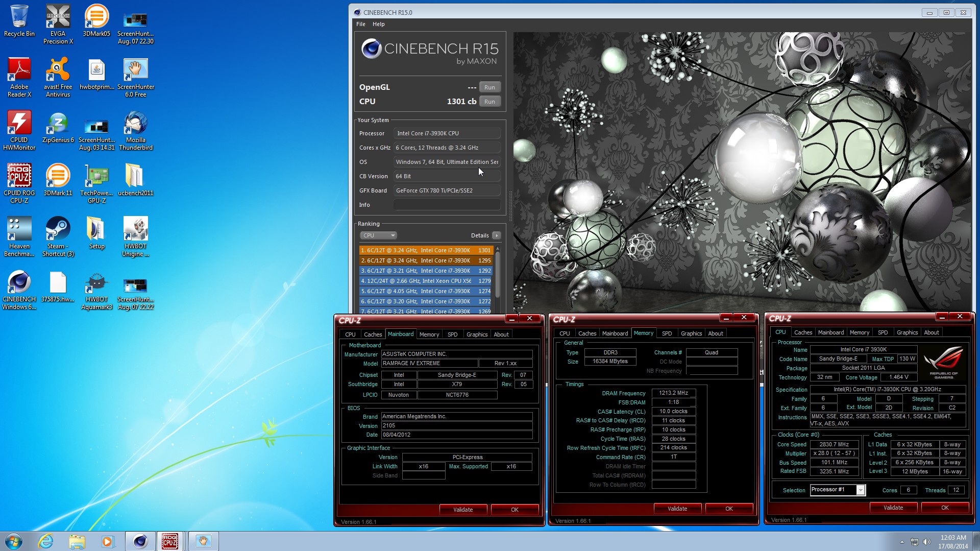Launch ScreenHunter 6.0 Free shortcut

136,77
